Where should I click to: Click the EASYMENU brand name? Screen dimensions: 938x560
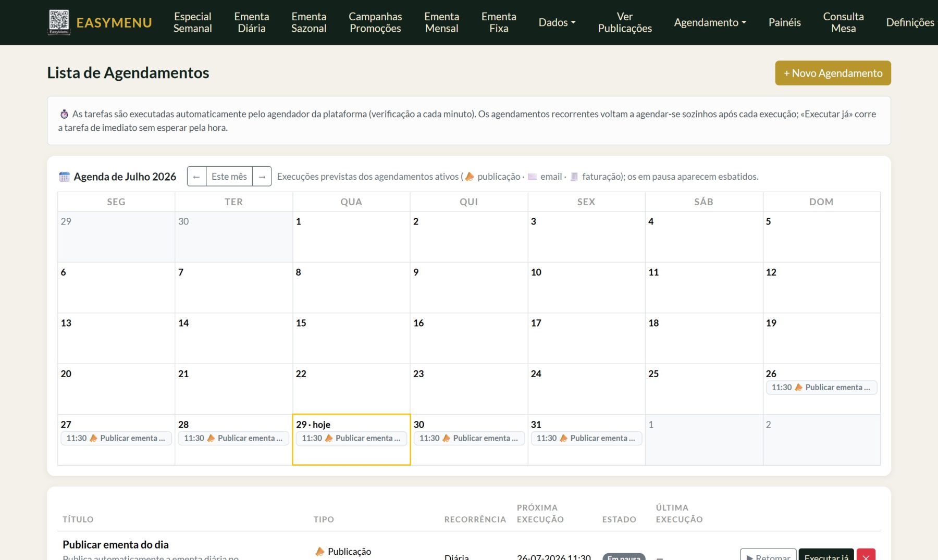point(114,22)
